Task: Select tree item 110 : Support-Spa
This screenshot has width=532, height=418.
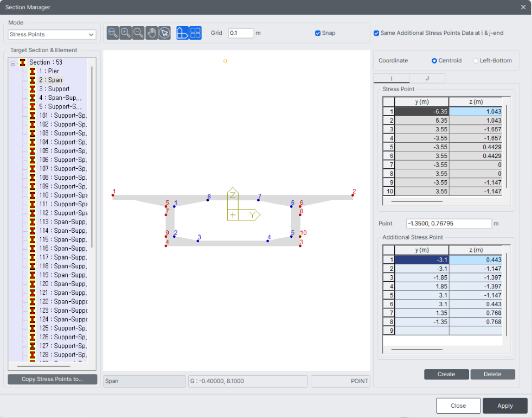Action: [63, 195]
